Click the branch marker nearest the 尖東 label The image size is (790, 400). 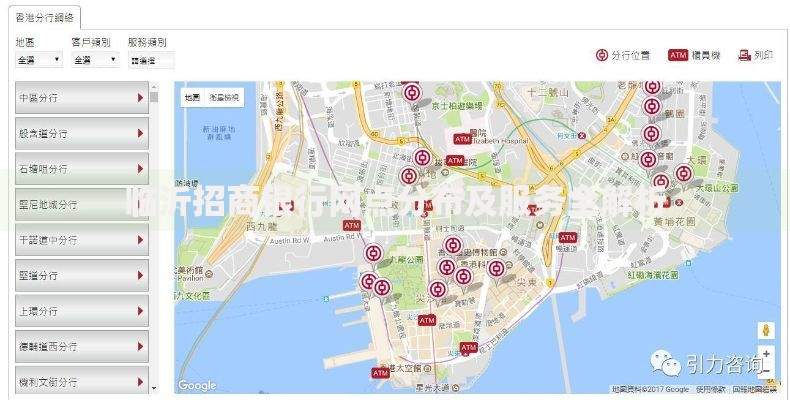(496, 270)
